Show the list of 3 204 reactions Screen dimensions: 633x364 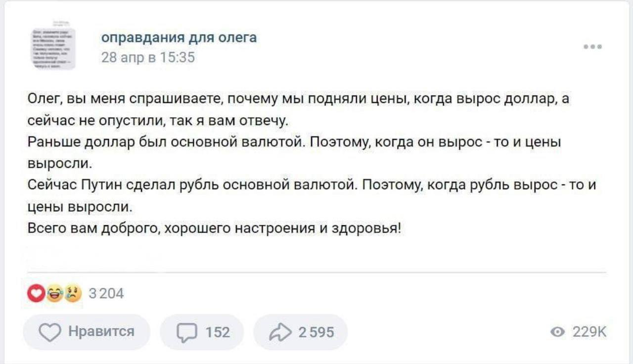click(106, 294)
